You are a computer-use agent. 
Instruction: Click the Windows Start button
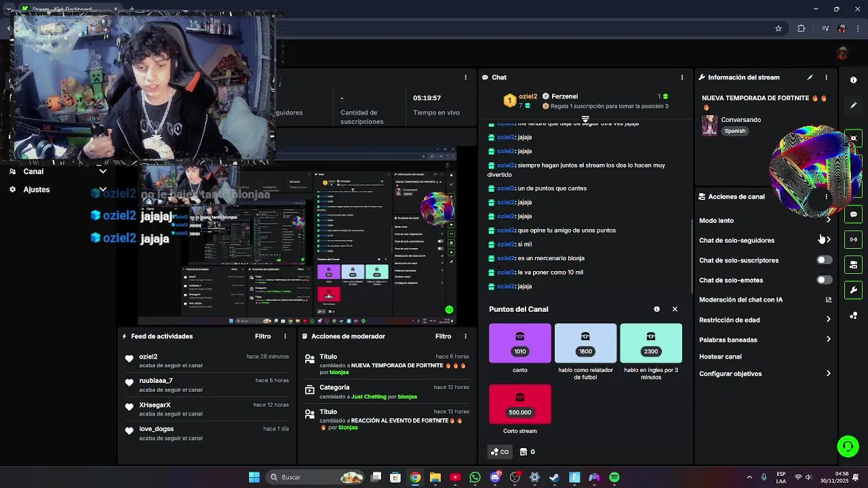(x=254, y=477)
